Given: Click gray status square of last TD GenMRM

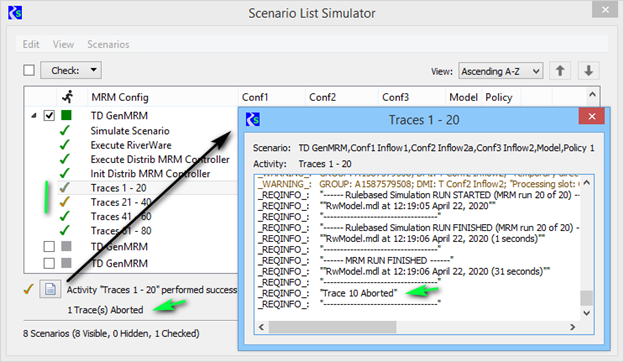Looking at the screenshot, I should [x=66, y=263].
